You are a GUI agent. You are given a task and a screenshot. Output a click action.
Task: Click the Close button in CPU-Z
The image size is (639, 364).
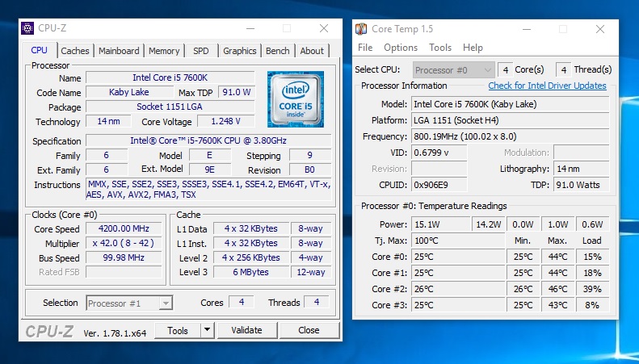[x=309, y=330]
